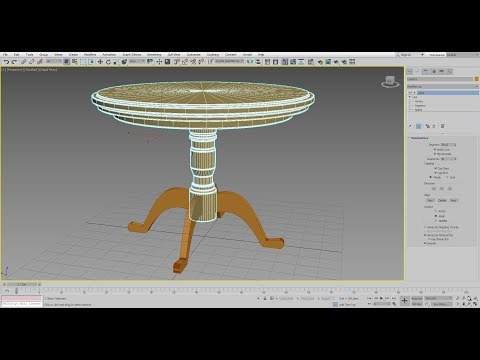Toggle Select and Manipulate icon
480x360 pixels.
coord(159,62)
